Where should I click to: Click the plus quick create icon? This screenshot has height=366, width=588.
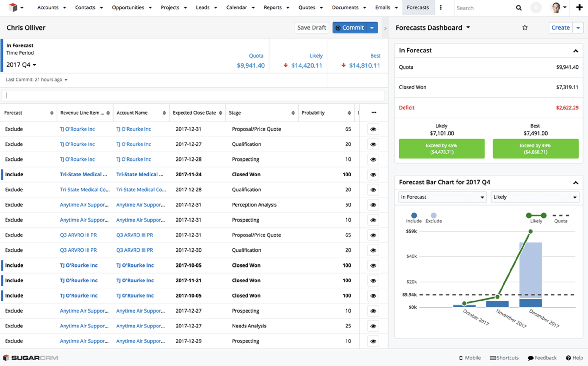579,7
